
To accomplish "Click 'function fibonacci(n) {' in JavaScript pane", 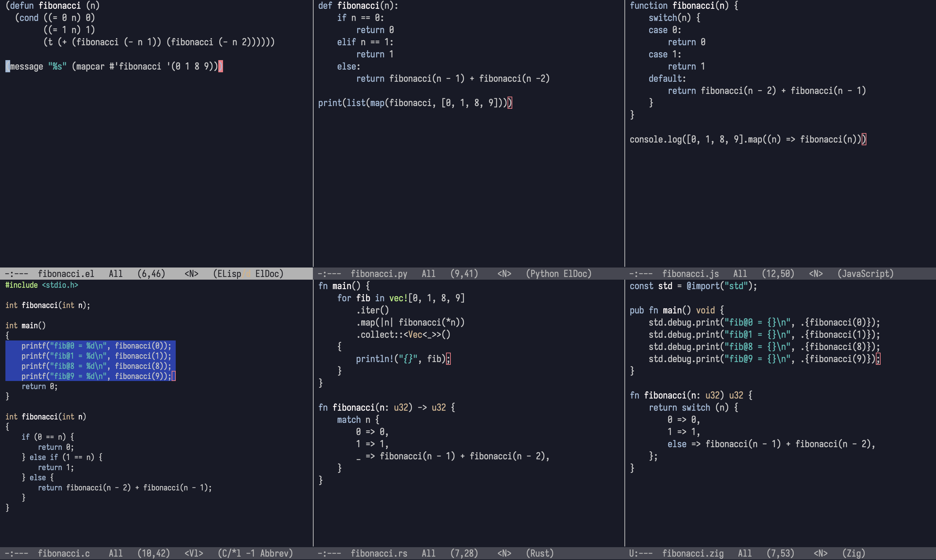I will 684,6.
